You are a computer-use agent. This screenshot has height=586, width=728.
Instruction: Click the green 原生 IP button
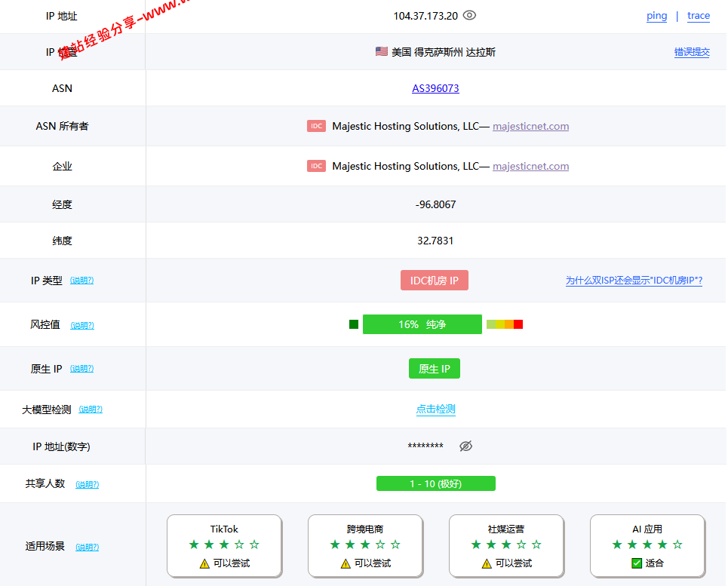[x=434, y=368]
